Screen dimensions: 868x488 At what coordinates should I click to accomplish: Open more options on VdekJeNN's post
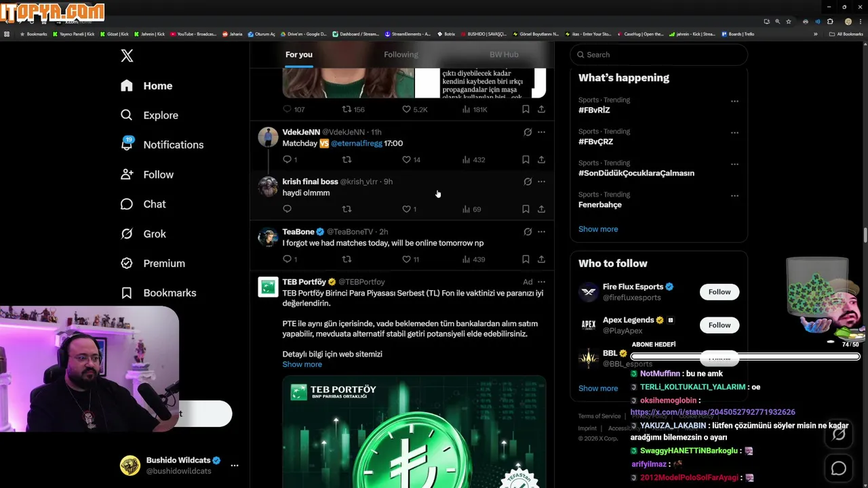tap(541, 132)
